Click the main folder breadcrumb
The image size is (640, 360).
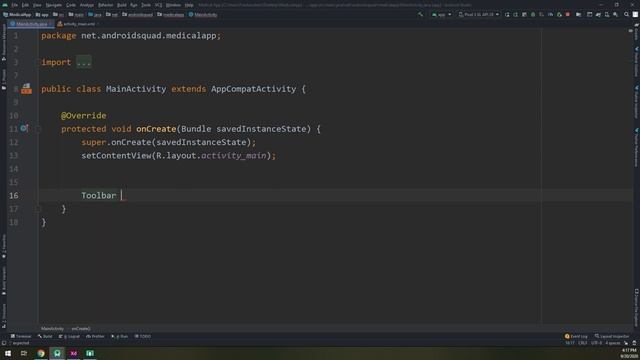click(76, 15)
